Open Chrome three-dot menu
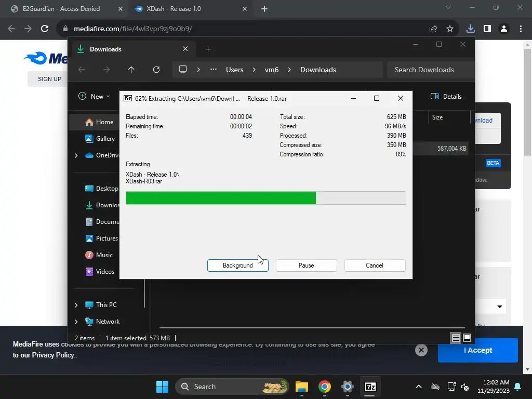 click(x=521, y=29)
